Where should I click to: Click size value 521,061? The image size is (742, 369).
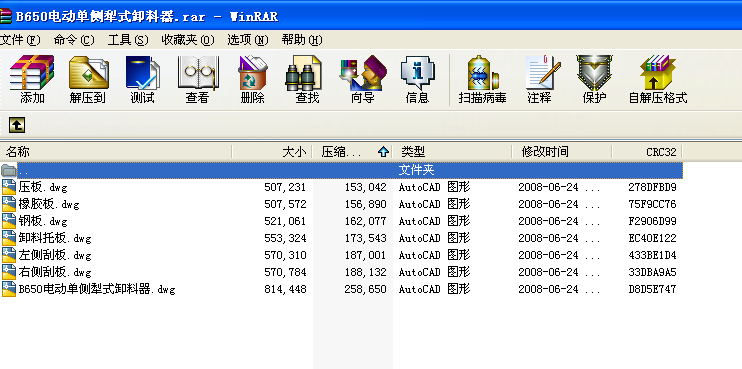[285, 221]
